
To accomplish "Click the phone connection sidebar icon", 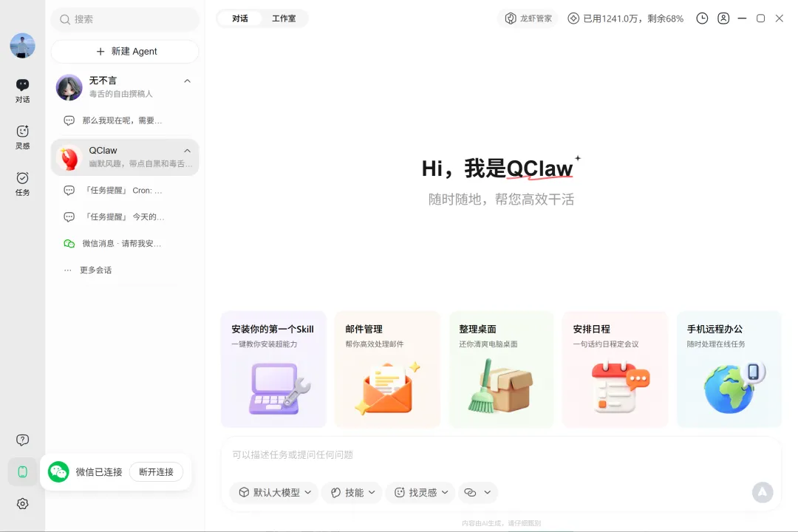I will [x=22, y=472].
